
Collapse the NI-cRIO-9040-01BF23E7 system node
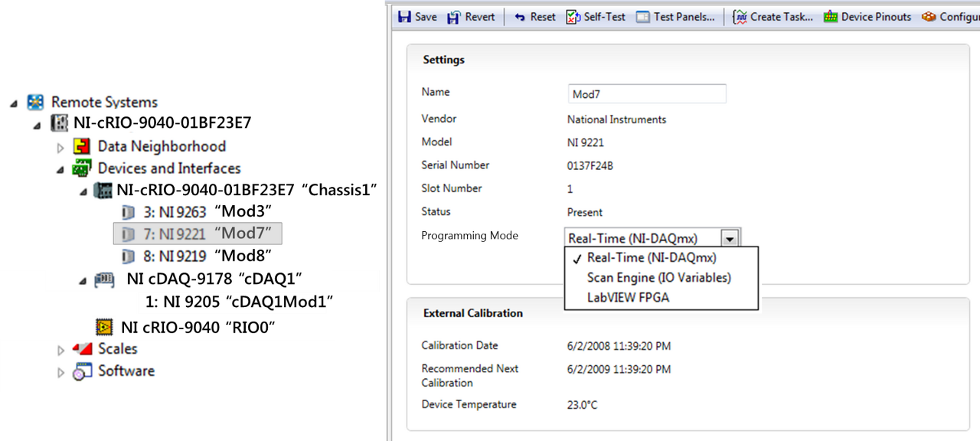37,125
